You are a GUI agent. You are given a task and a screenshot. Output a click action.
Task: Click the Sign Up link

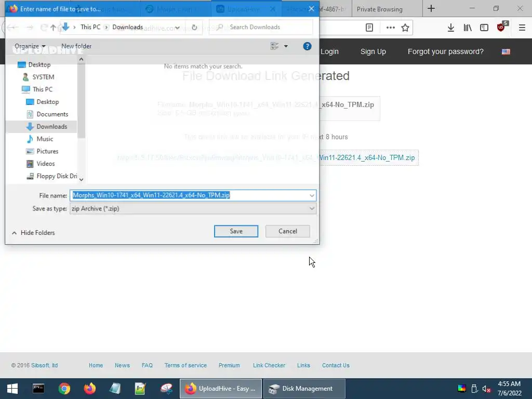(x=373, y=51)
